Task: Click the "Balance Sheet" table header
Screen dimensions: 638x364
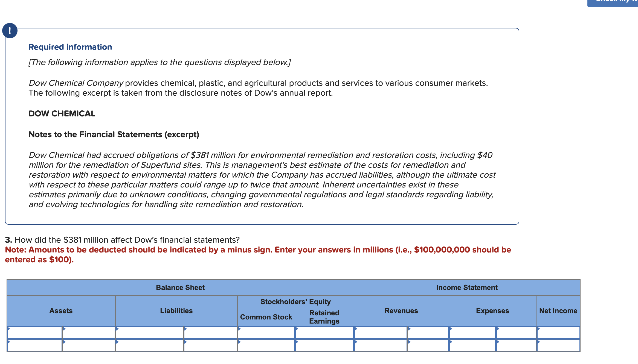Action: (x=180, y=287)
